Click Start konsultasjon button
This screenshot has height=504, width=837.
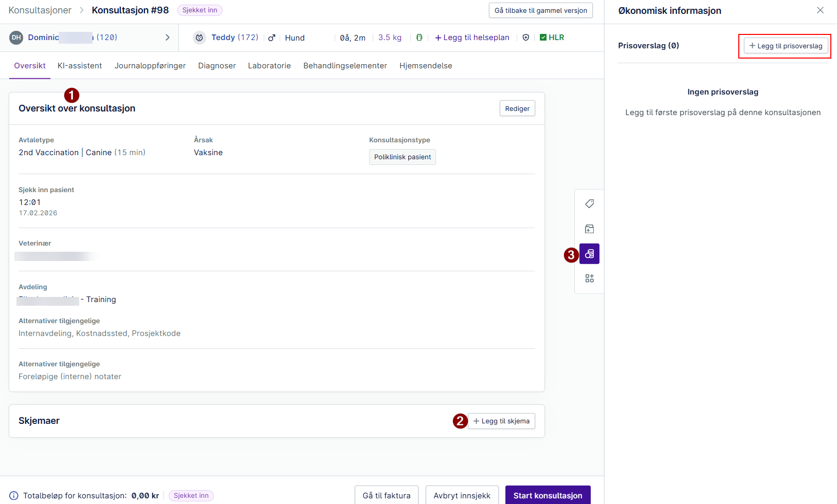pyautogui.click(x=548, y=495)
